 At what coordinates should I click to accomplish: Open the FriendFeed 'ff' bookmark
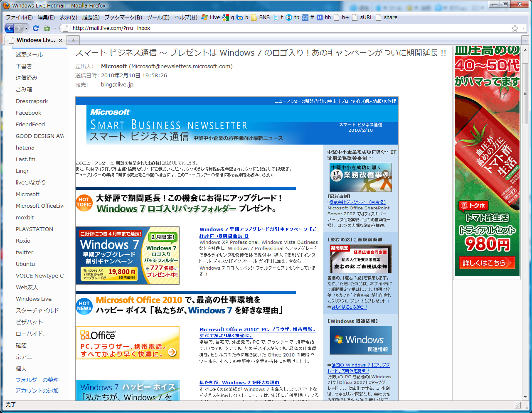308,17
